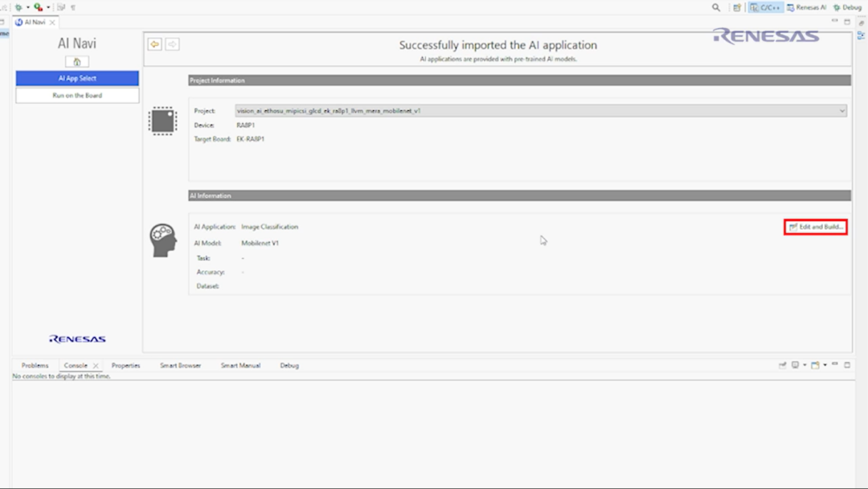Click the AI head with gears icon
Image resolution: width=868 pixels, height=489 pixels.
[x=163, y=240]
